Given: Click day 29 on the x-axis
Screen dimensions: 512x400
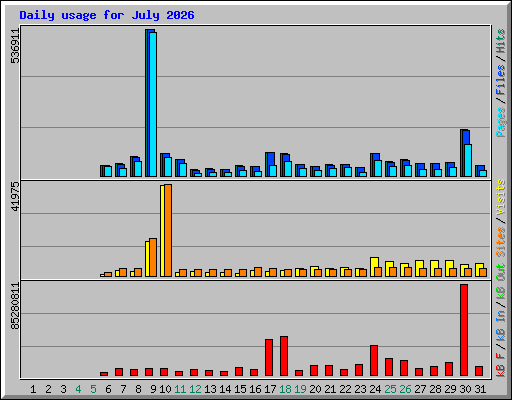Looking at the screenshot, I should pos(450,389).
